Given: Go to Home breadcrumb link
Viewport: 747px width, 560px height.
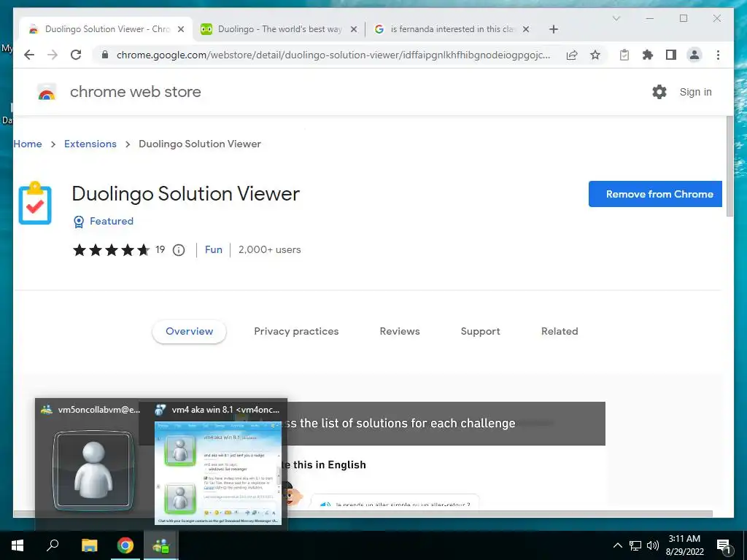Looking at the screenshot, I should pos(28,144).
